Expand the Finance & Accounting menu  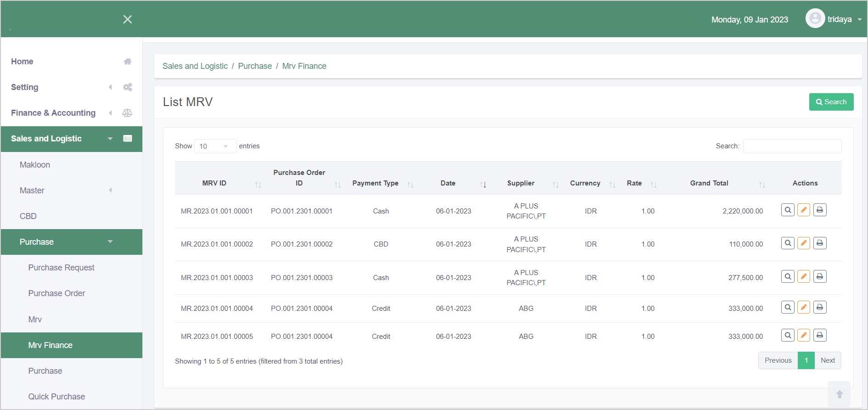click(x=53, y=113)
